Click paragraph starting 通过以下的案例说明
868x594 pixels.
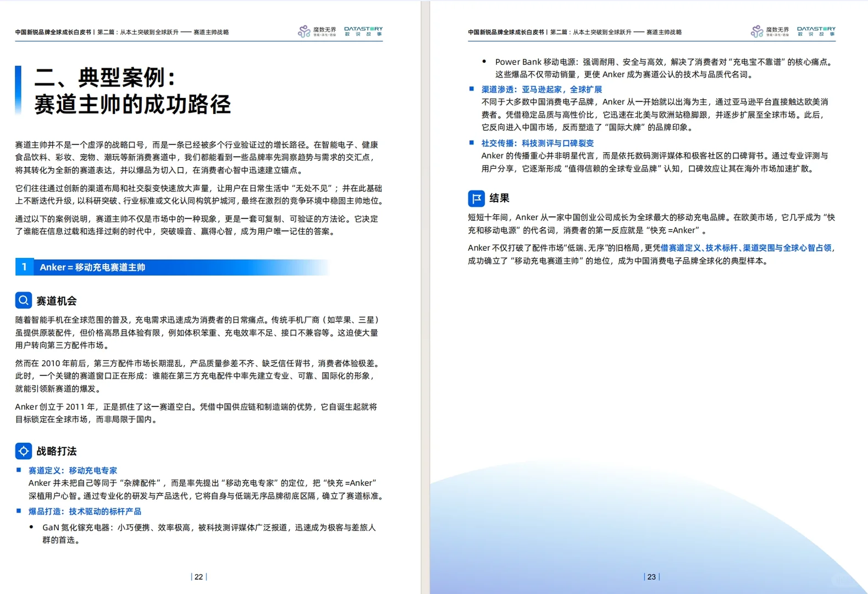[x=197, y=225]
